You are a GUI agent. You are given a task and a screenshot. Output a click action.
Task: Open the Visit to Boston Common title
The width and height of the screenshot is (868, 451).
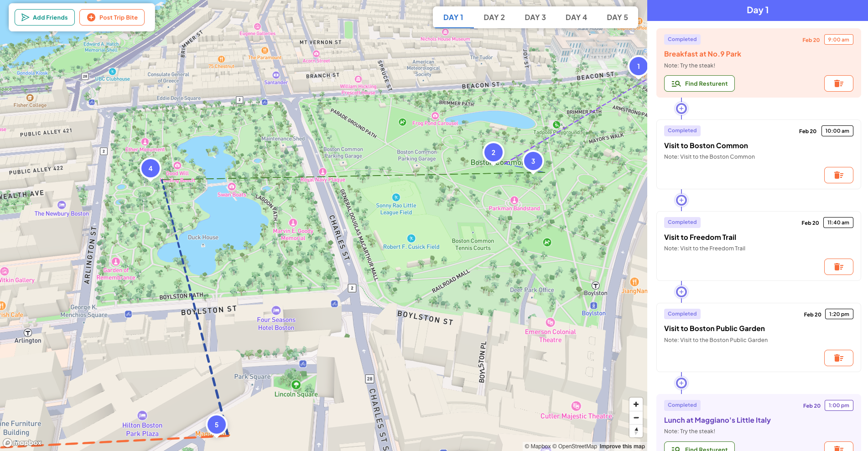[706, 146]
